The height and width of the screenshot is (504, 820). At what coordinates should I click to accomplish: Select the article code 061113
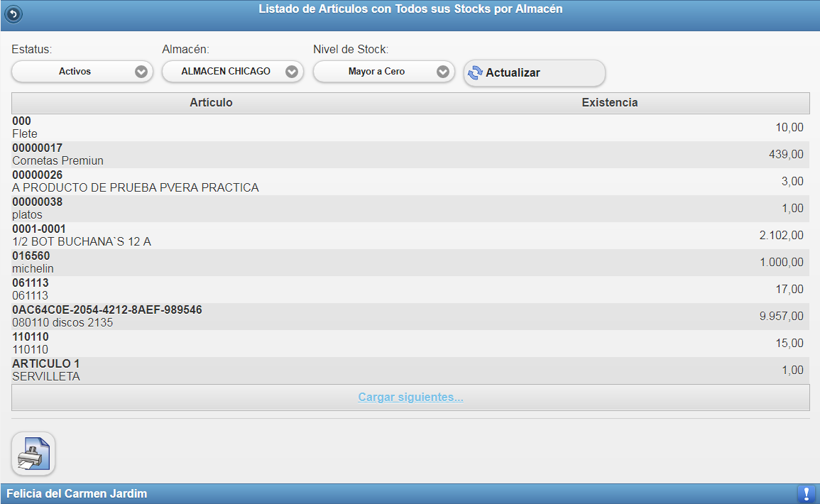[x=31, y=283]
